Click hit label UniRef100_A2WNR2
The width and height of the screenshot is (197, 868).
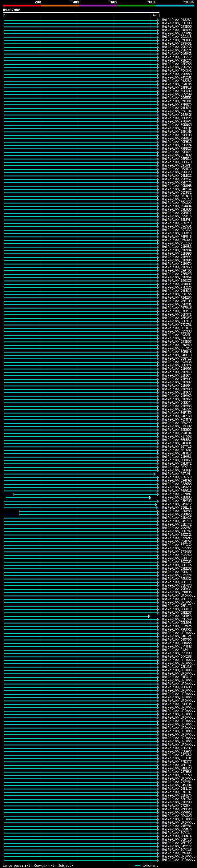176,515
